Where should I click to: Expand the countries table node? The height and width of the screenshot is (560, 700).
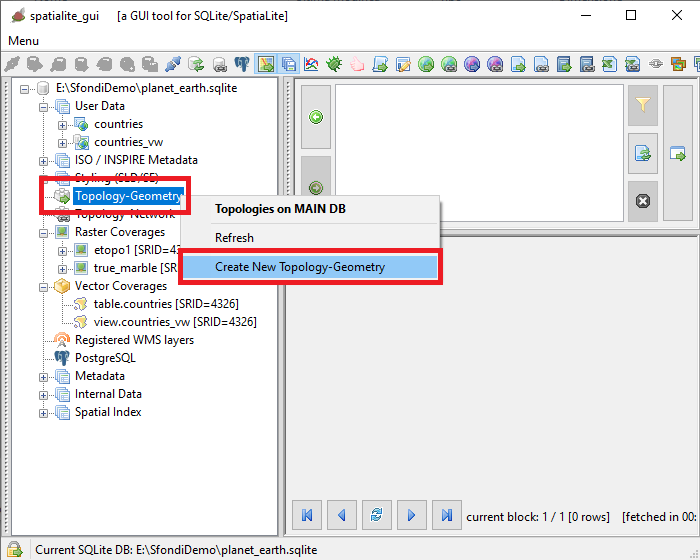pos(62,125)
